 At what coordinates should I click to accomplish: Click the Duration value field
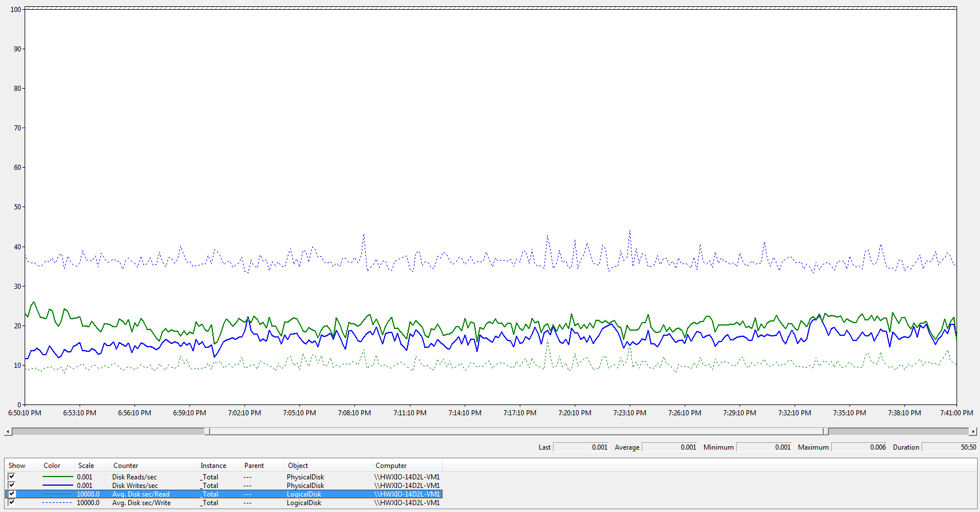(949, 447)
